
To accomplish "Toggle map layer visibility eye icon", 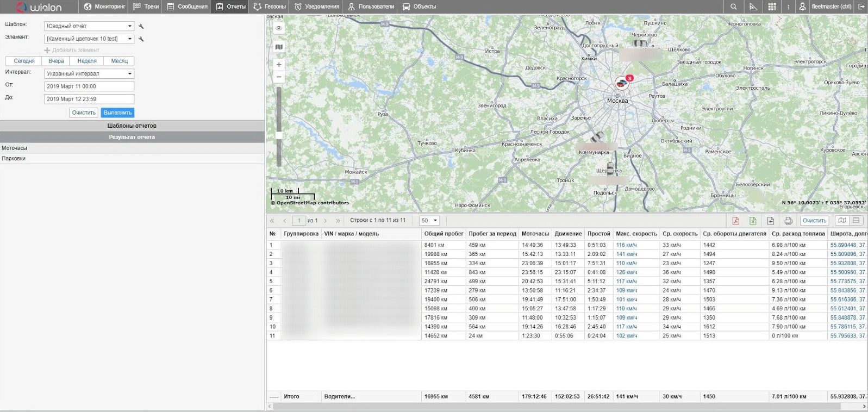I will pos(279,28).
